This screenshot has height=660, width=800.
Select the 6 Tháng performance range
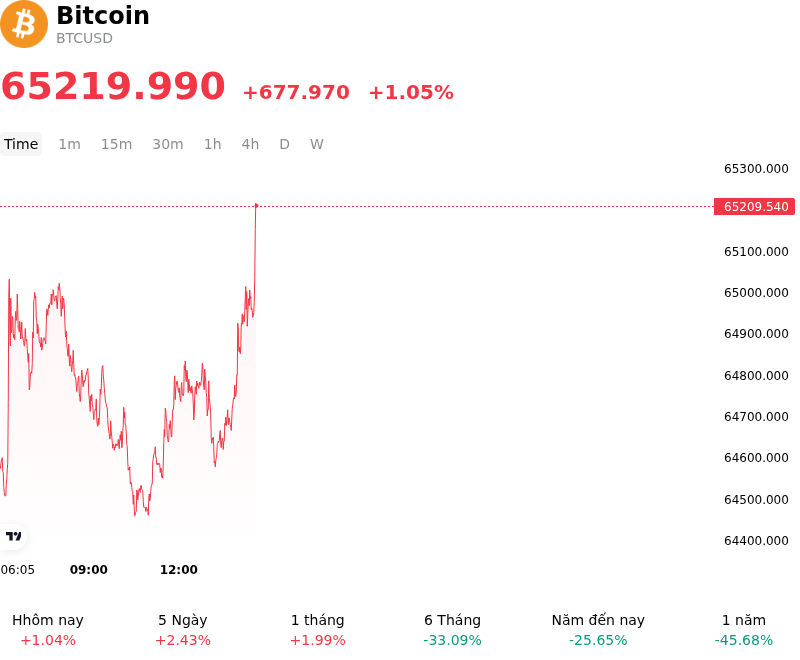(453, 630)
